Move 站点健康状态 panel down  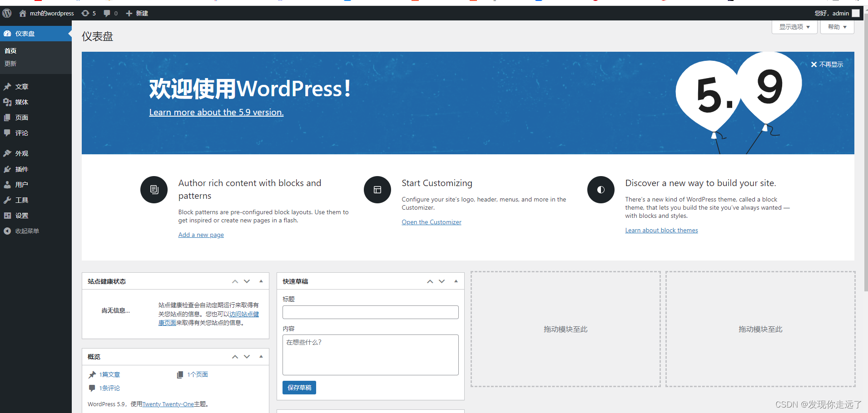(247, 281)
